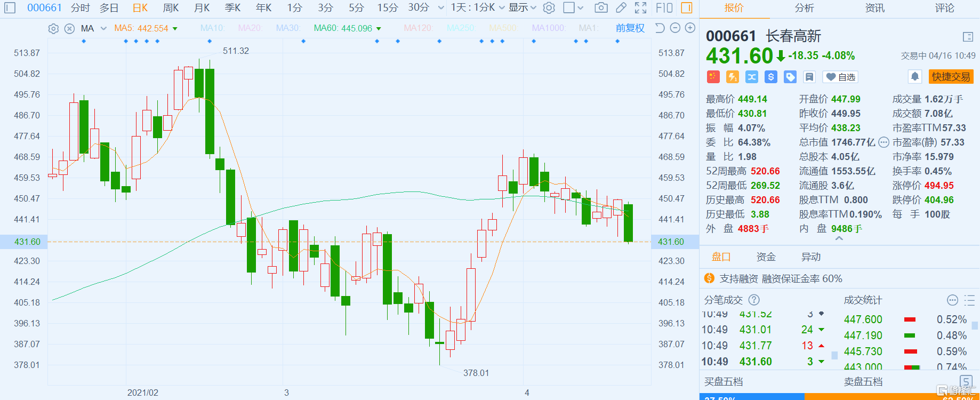Toggle the left sidebar panel icon

coord(10,8)
